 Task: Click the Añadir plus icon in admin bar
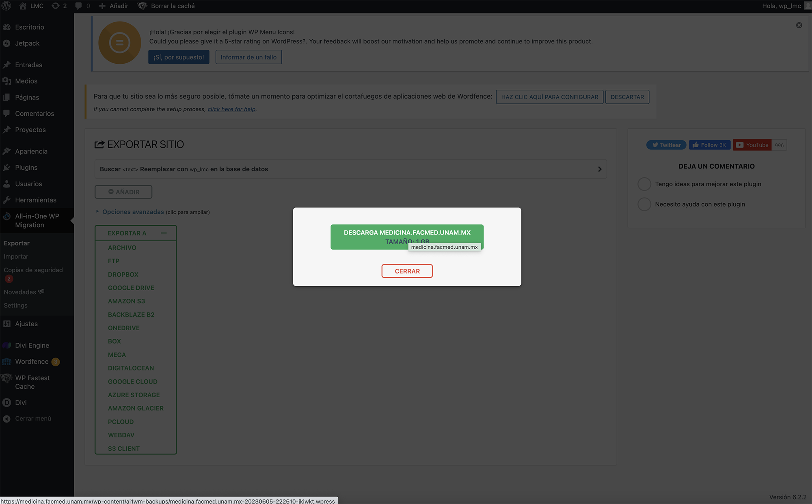click(x=102, y=6)
